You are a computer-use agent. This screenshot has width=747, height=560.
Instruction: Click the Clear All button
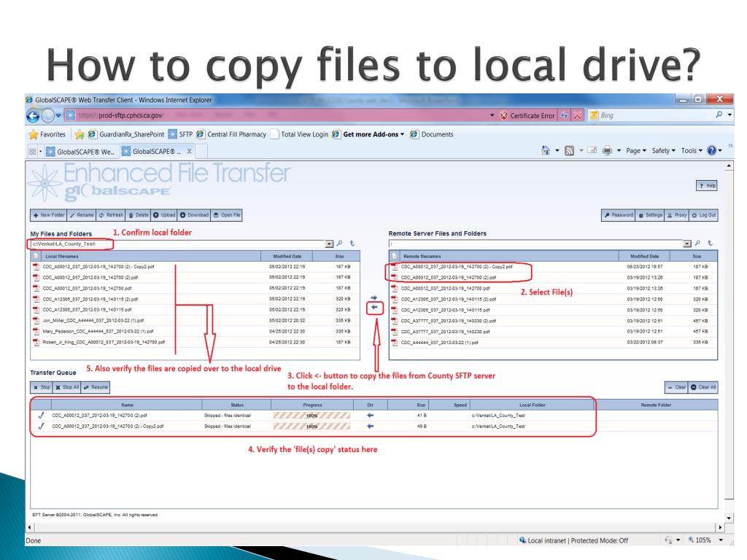tap(703, 387)
